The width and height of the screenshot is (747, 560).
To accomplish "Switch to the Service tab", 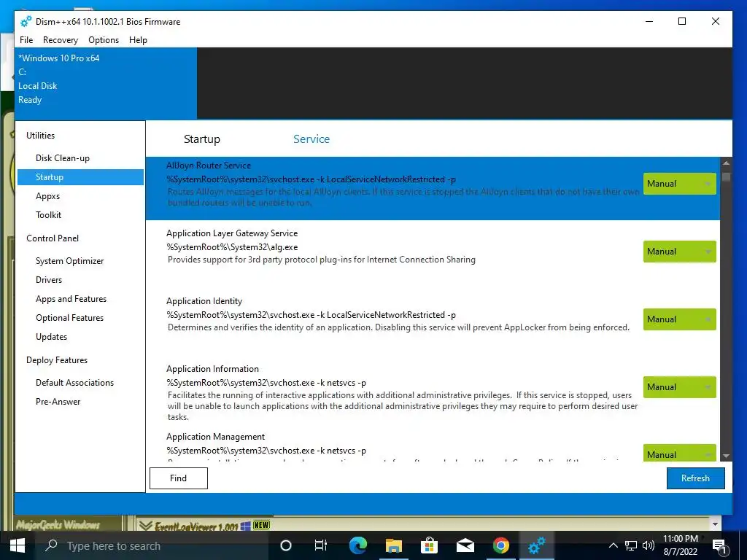I will coord(311,139).
